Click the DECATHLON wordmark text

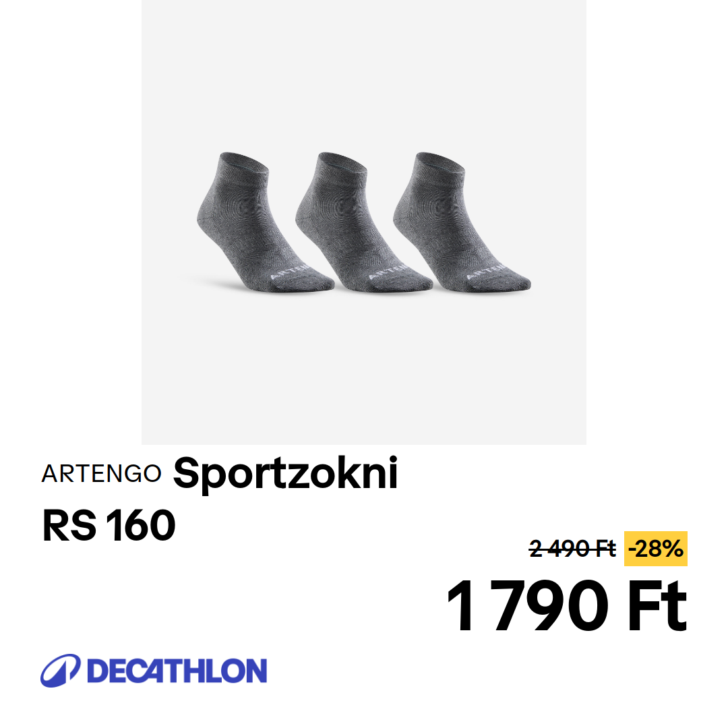177,671
